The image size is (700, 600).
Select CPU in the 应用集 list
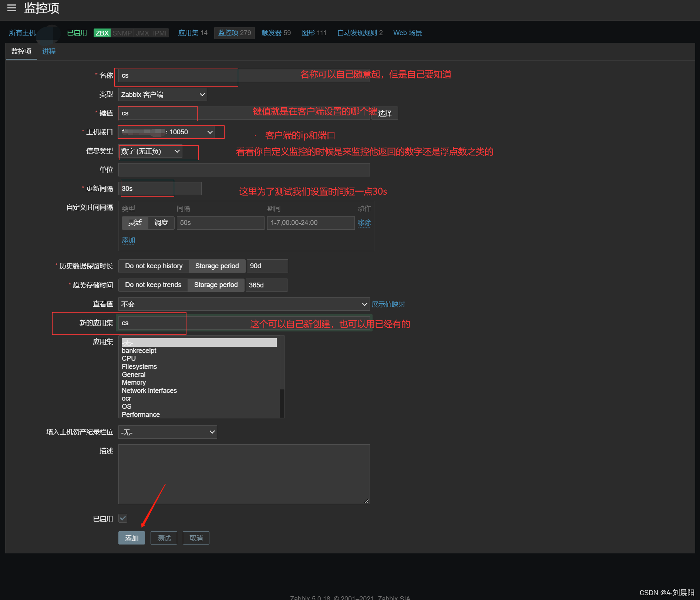point(129,358)
